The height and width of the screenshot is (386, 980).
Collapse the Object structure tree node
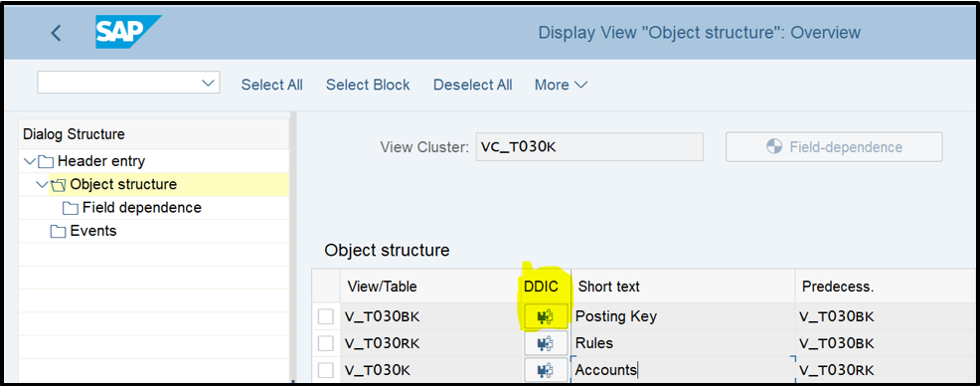[x=42, y=185]
